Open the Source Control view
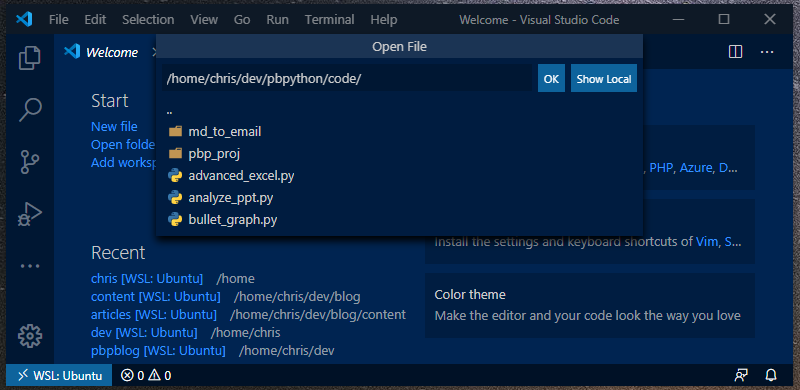 coord(30,162)
